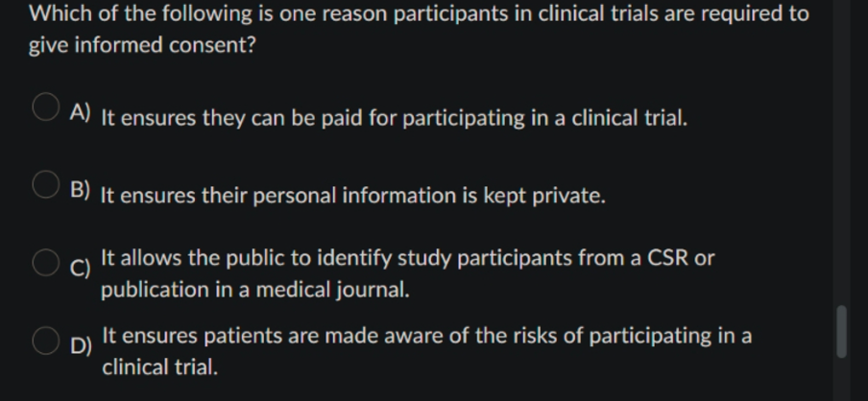The image size is (868, 401).
Task: Mark the radio button for option D
Action: [x=45, y=341]
